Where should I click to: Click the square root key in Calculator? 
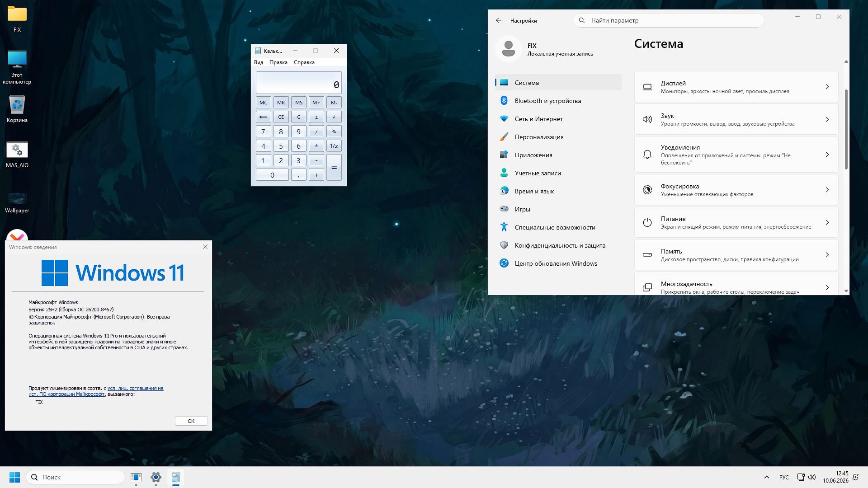click(334, 117)
